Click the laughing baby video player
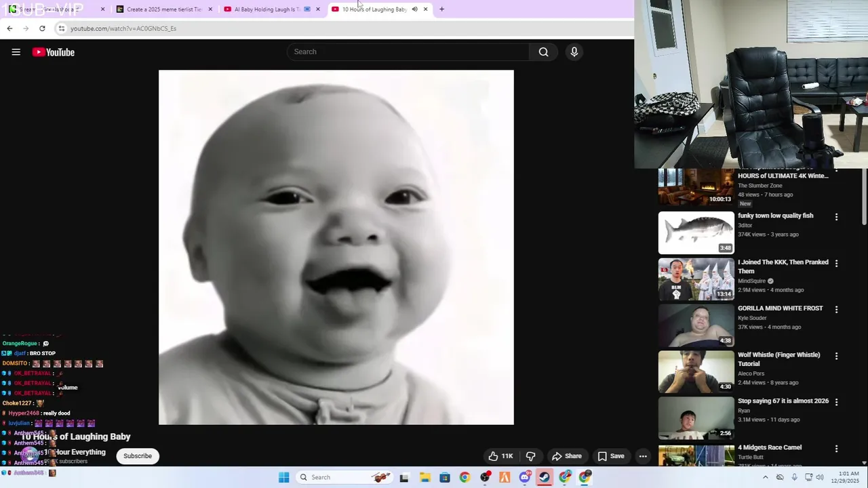The height and width of the screenshot is (488, 868). tap(336, 247)
